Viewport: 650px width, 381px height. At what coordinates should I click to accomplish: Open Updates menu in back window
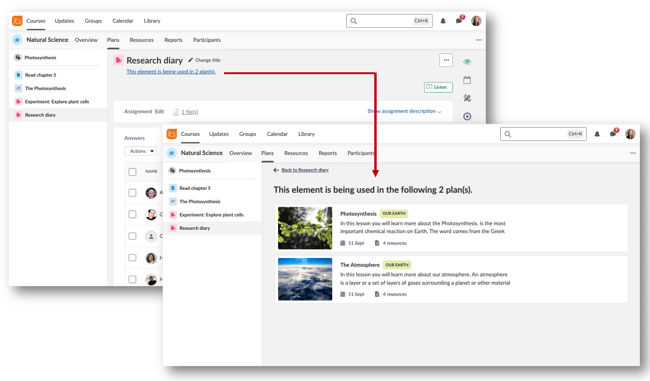pyautogui.click(x=64, y=21)
